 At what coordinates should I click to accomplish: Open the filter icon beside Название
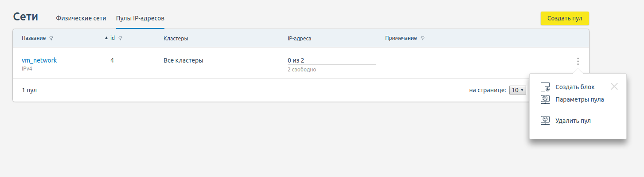pos(51,39)
